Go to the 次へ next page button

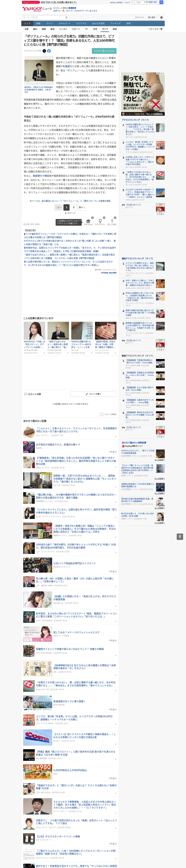pos(82,208)
